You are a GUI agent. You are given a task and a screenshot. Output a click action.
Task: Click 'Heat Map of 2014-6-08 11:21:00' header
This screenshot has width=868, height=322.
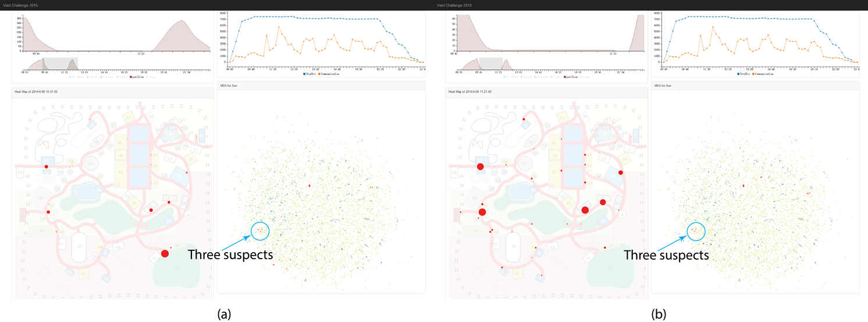point(470,91)
